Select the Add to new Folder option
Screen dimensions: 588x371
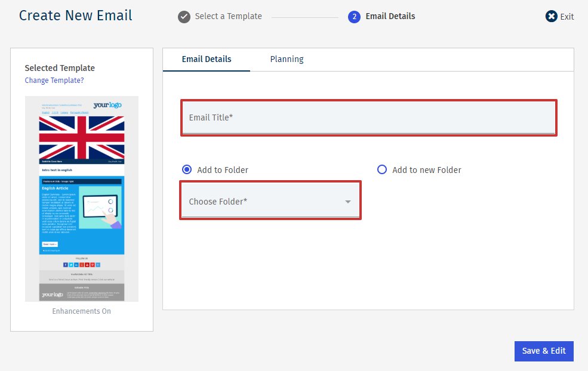(382, 170)
